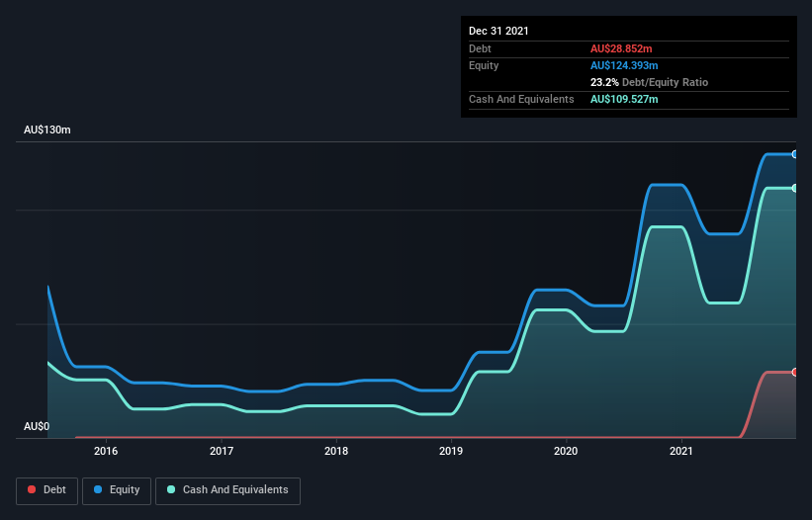Click the AU$124.393m equity value
812x520 pixels.
[x=624, y=65]
